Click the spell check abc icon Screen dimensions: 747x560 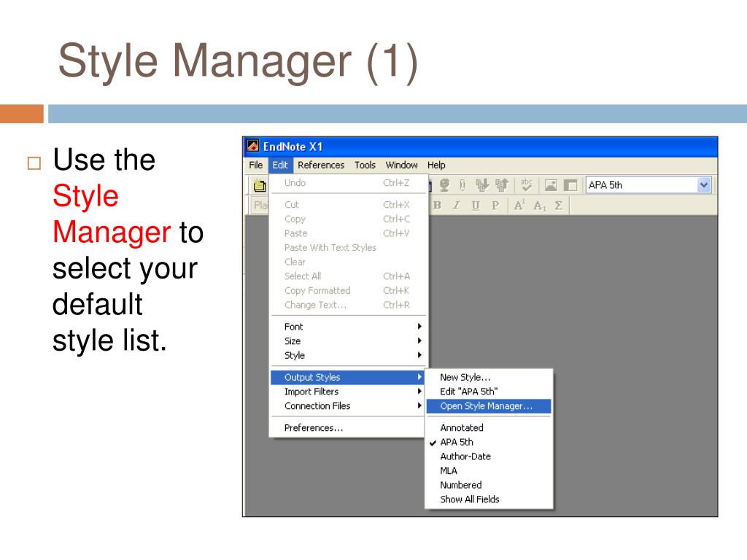[x=527, y=184]
